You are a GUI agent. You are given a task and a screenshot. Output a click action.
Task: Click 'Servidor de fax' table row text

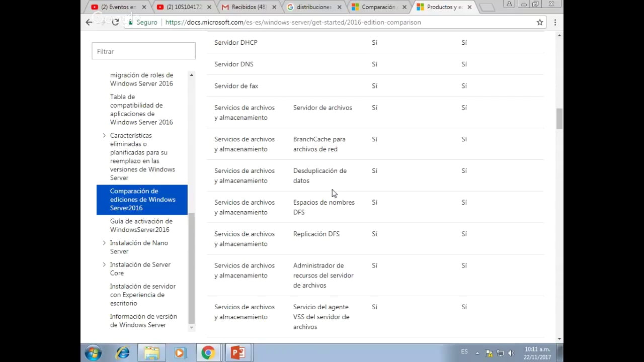(236, 86)
